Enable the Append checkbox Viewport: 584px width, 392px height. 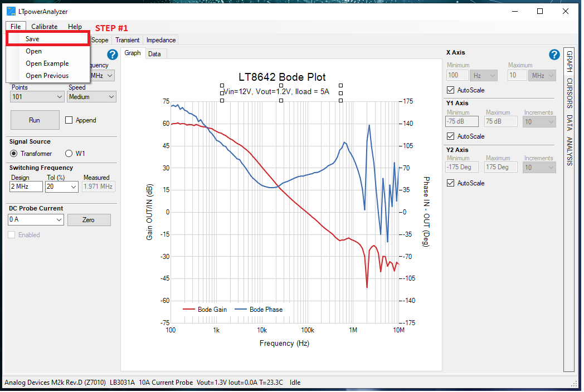[69, 120]
